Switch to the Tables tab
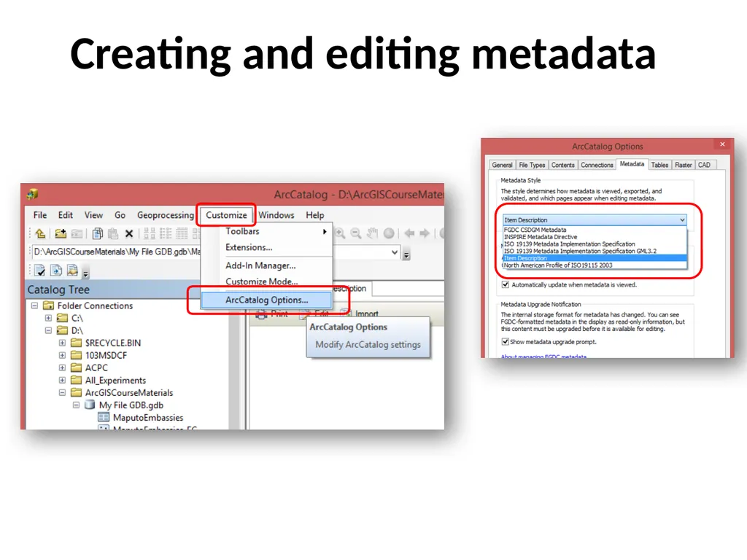This screenshot has width=747, height=560. pyautogui.click(x=659, y=165)
